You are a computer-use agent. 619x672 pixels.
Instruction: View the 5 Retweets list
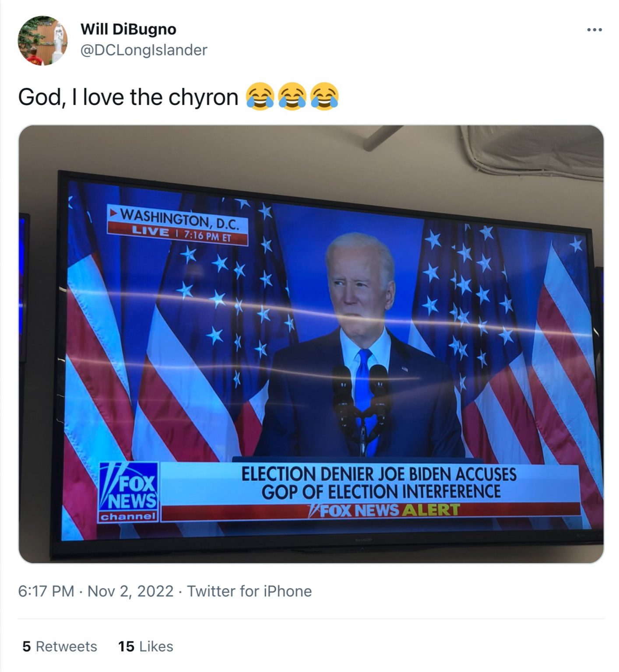pyautogui.click(x=60, y=646)
